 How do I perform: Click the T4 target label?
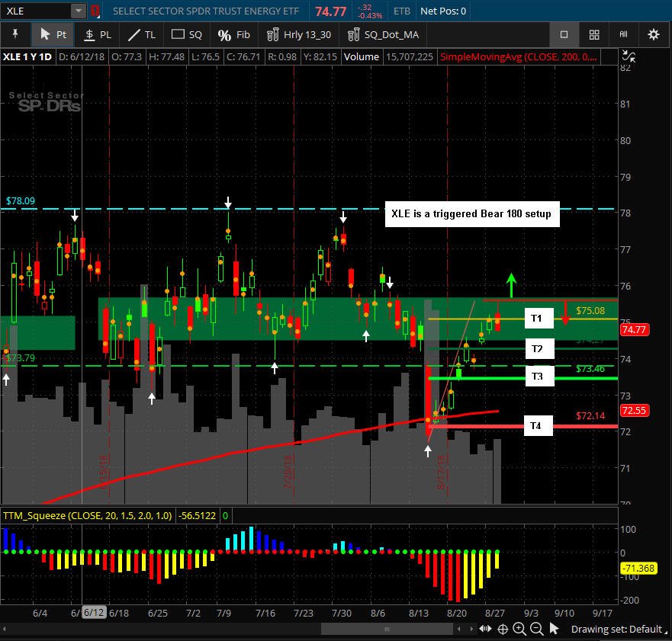point(539,425)
